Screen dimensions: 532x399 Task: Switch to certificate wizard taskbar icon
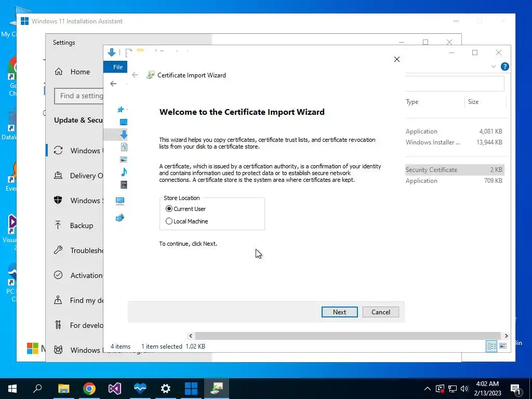[217, 389]
